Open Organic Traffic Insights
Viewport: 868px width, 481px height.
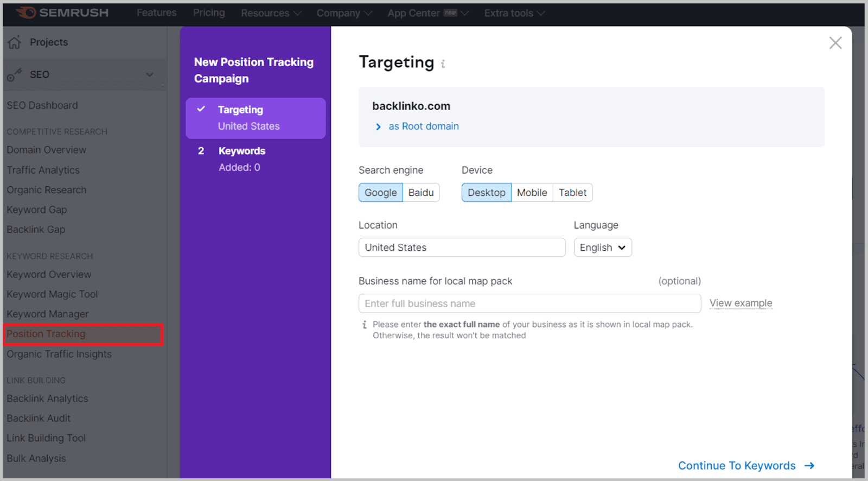point(59,354)
